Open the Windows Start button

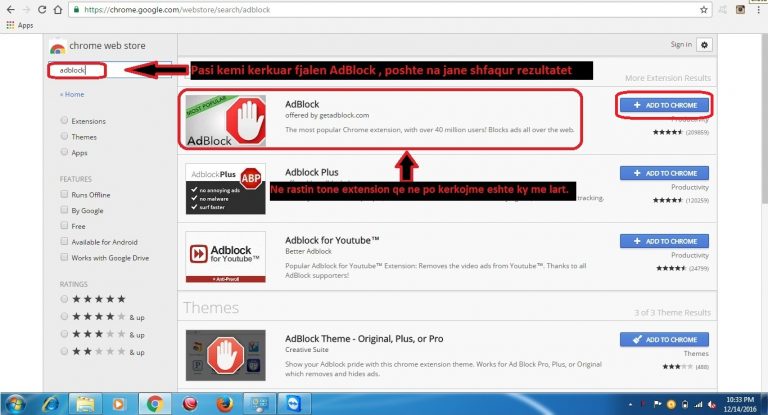pyautogui.click(x=15, y=404)
